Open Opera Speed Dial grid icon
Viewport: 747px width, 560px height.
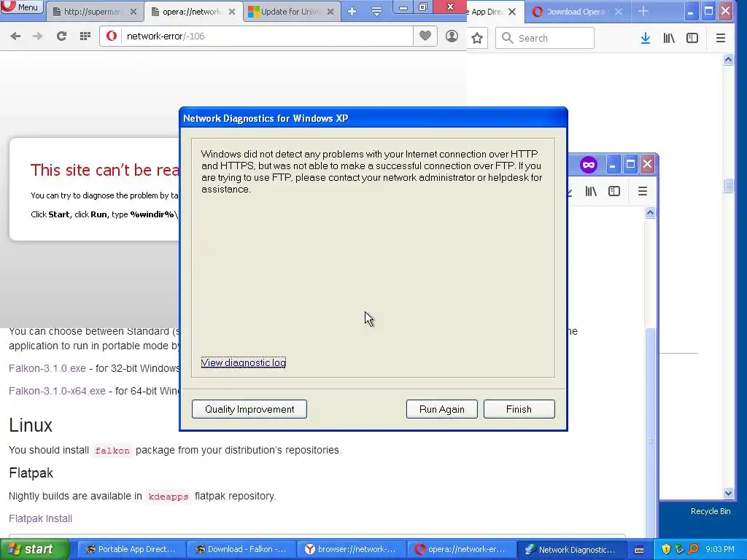click(85, 36)
